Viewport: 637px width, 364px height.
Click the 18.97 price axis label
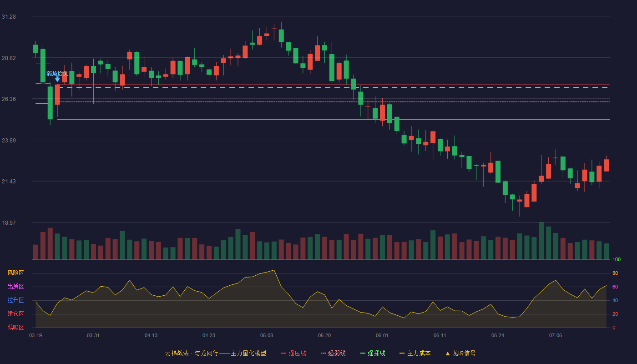[9, 223]
